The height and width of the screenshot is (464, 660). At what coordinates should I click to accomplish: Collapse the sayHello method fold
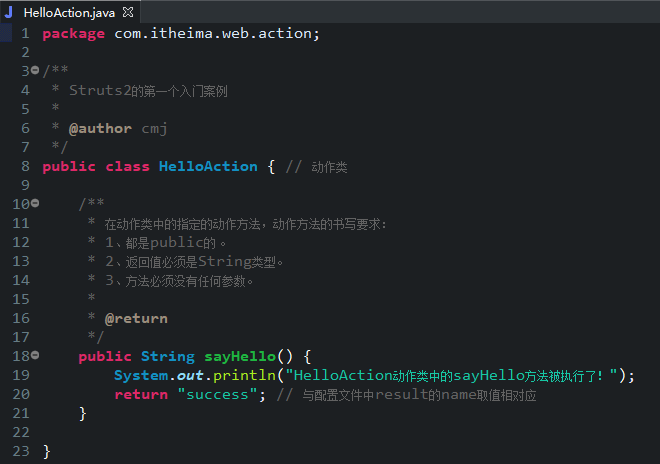pyautogui.click(x=35, y=355)
